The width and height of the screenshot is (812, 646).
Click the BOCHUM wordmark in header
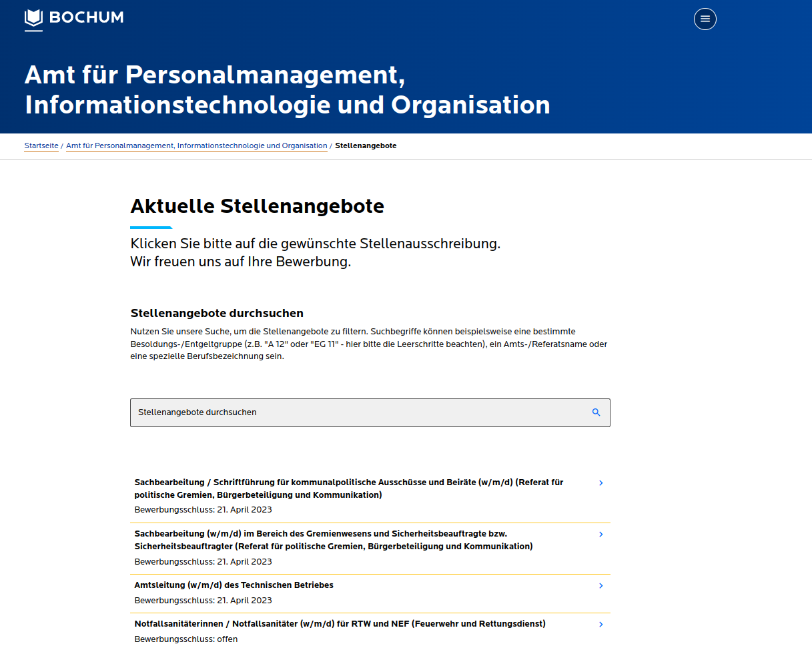[x=86, y=18]
